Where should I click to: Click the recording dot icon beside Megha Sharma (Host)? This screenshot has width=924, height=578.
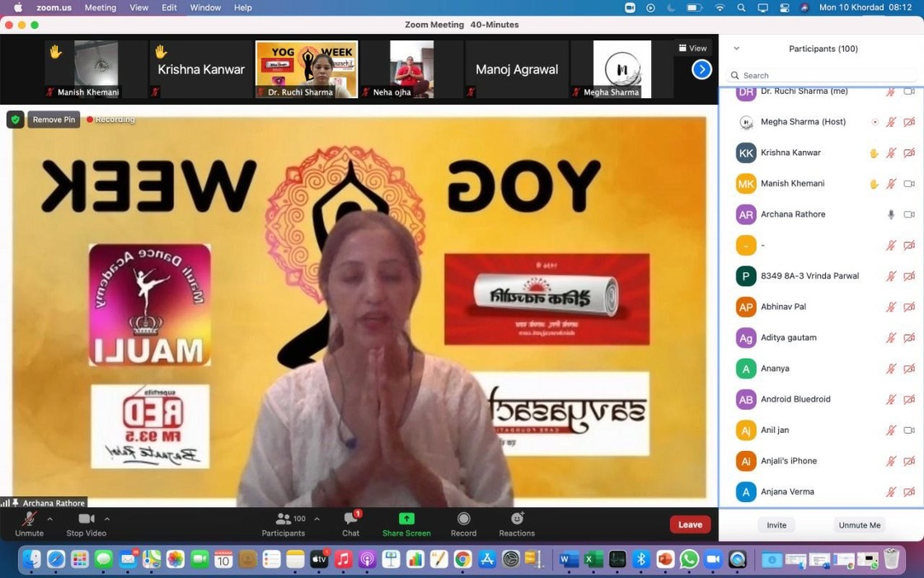coord(875,122)
